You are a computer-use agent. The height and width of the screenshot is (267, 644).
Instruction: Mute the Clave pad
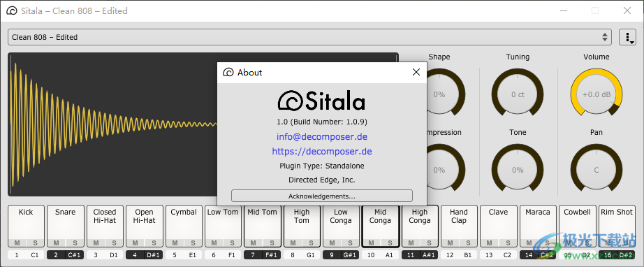coord(489,243)
